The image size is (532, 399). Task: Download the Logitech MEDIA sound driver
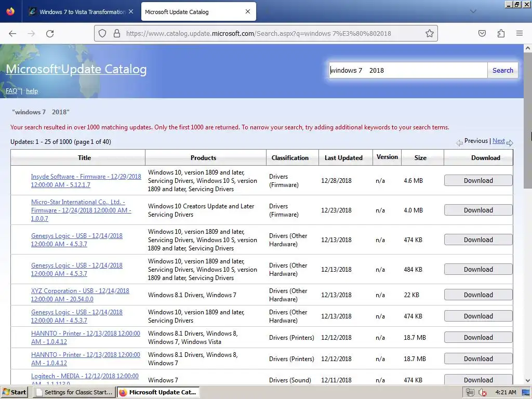478,380
